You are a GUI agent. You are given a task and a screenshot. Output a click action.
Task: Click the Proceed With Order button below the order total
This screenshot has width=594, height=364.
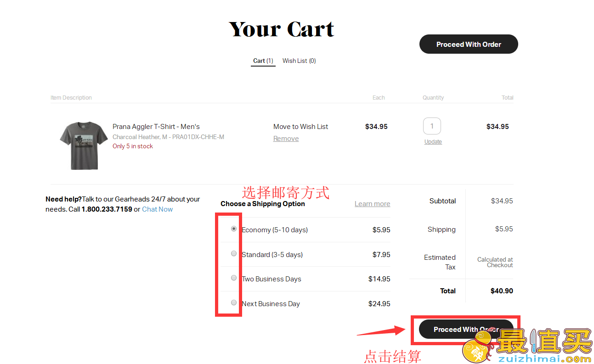(x=466, y=329)
